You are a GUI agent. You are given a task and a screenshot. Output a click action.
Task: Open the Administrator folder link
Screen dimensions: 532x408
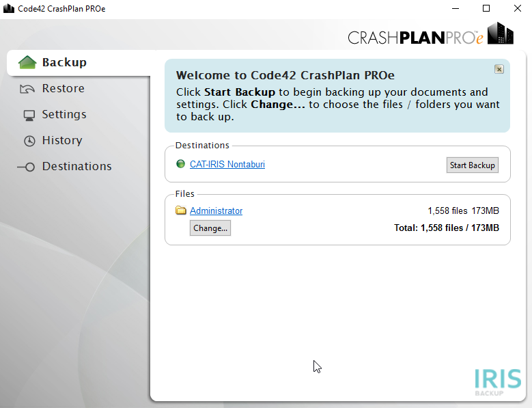click(x=216, y=210)
